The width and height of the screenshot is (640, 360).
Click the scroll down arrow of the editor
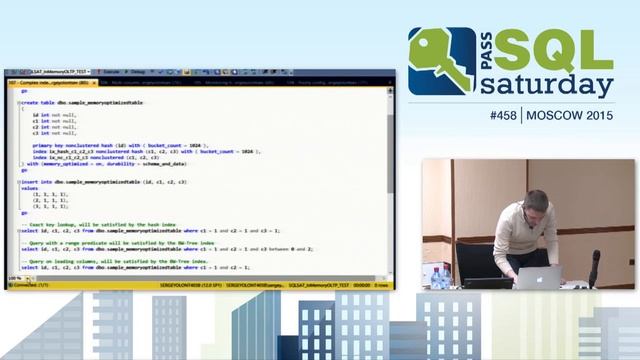point(390,273)
